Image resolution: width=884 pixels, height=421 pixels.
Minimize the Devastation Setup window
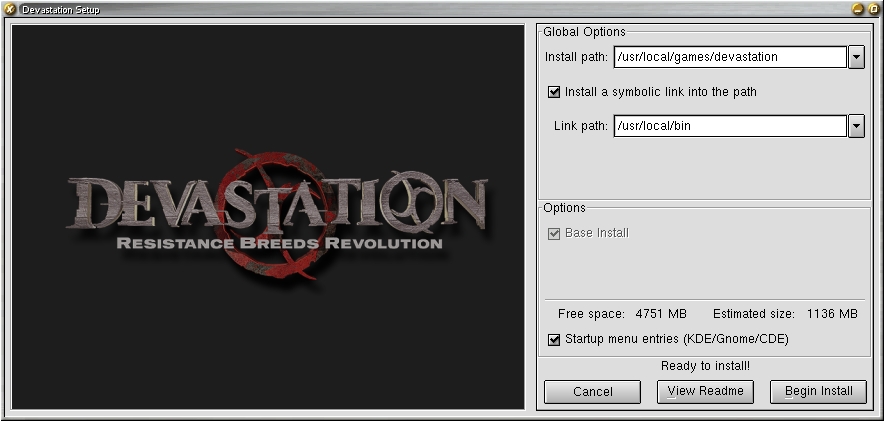point(858,9)
